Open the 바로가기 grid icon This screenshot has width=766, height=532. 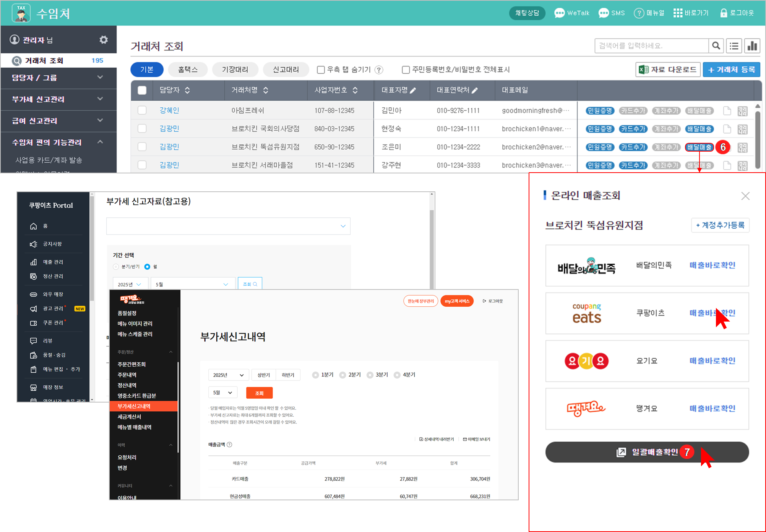click(x=678, y=13)
